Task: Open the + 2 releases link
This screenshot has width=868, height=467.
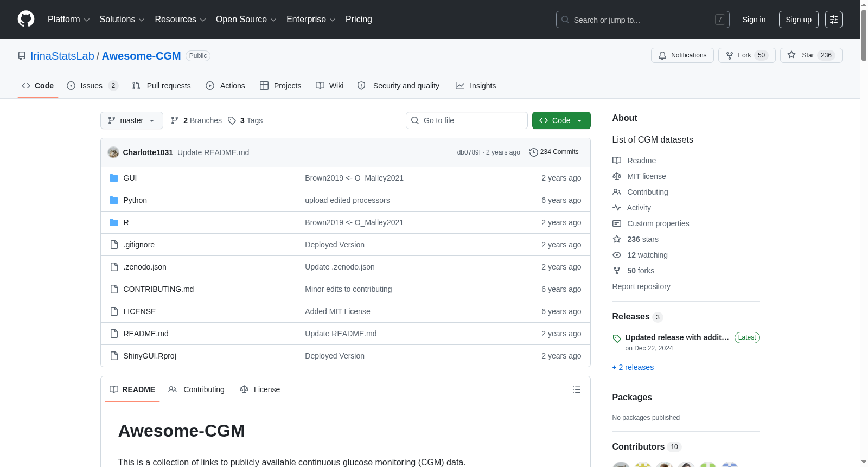Action: coord(633,367)
